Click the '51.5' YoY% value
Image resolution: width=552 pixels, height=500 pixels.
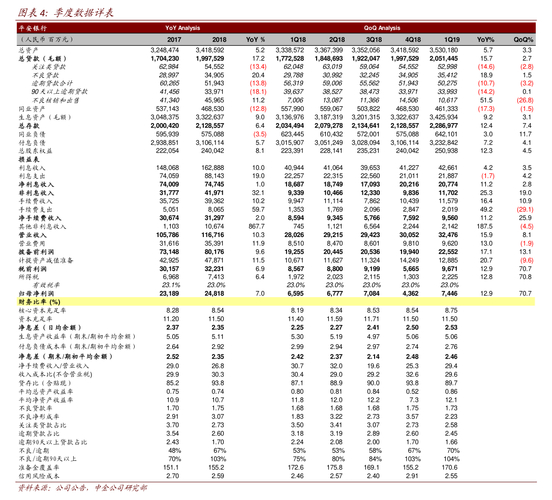[x=486, y=100]
